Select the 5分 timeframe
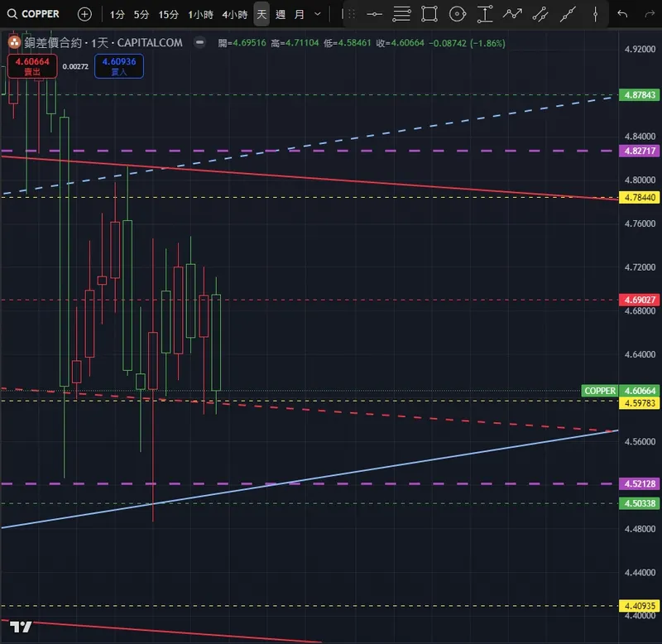 pos(142,15)
